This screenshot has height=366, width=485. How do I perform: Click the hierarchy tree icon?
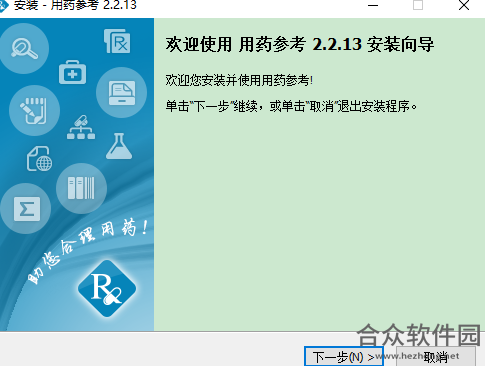[81, 128]
